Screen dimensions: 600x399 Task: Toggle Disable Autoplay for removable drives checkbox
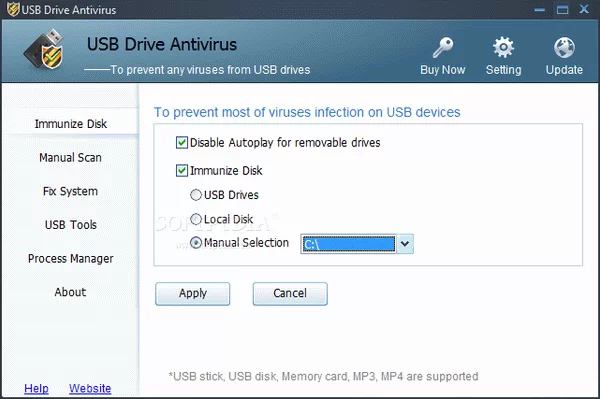tap(182, 143)
